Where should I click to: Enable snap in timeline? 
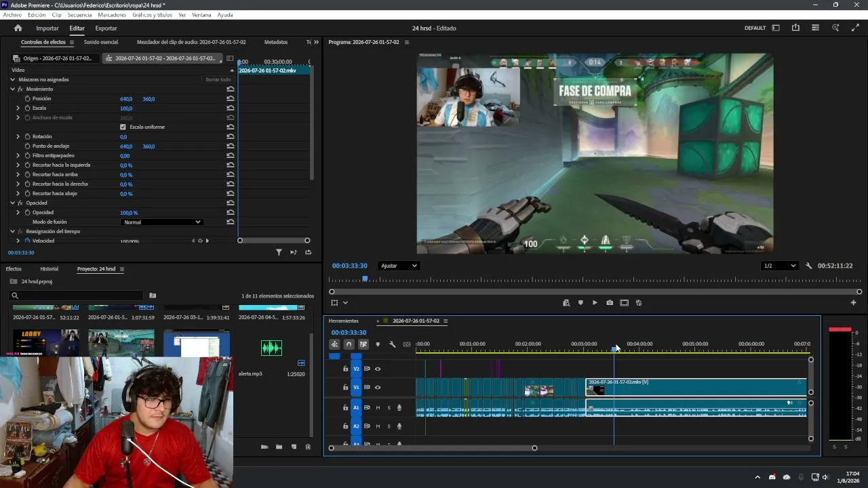[349, 344]
